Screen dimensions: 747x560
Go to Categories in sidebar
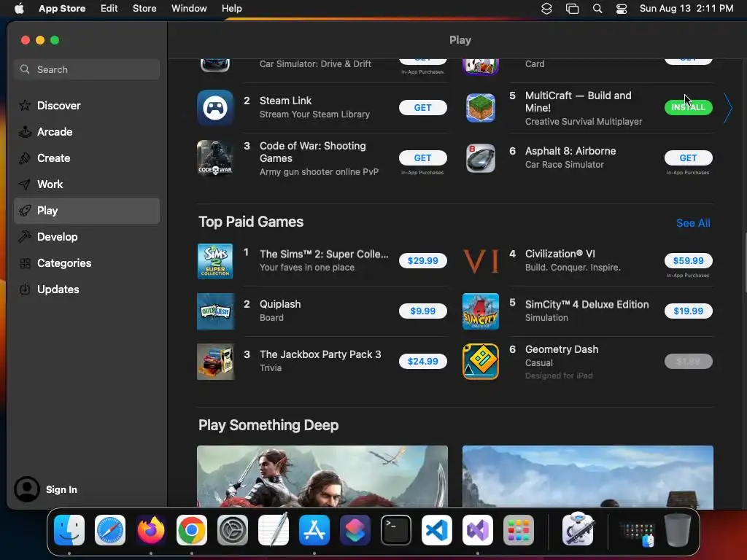coord(87,262)
